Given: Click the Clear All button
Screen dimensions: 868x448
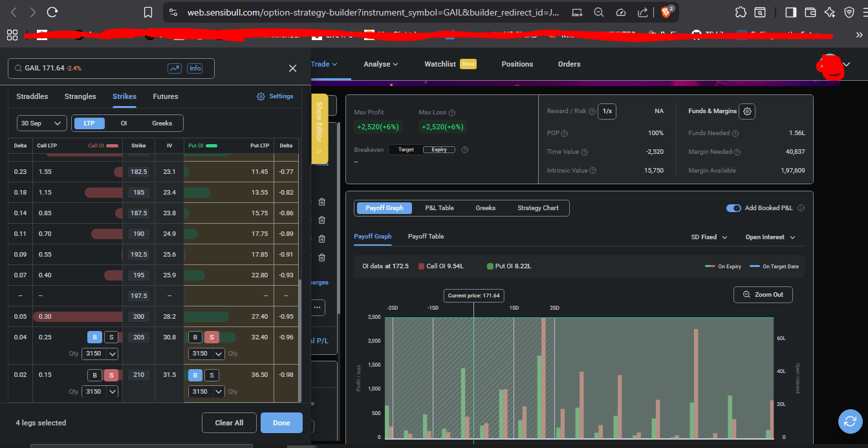Looking at the screenshot, I should point(229,423).
